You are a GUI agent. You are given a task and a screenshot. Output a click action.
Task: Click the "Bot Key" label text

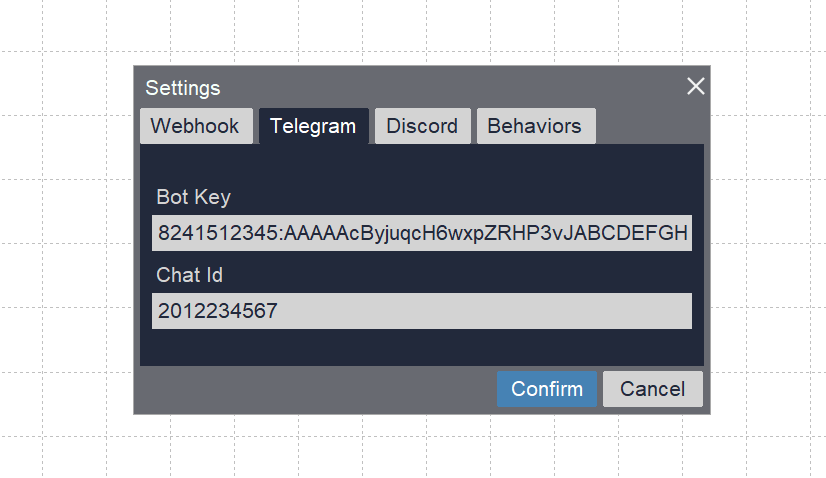pos(193,197)
